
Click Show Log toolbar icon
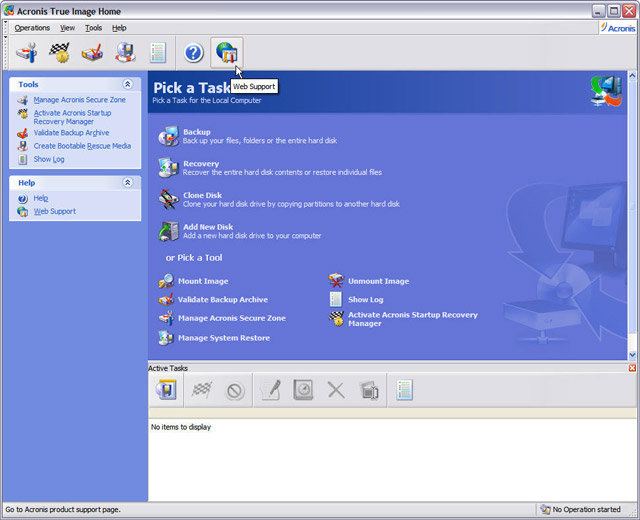coord(158,53)
